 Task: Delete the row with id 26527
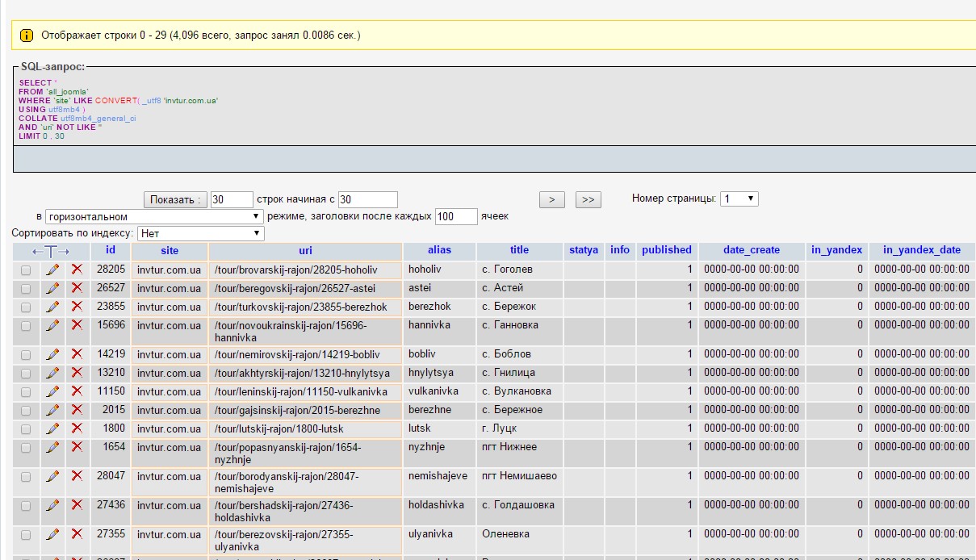(x=77, y=288)
